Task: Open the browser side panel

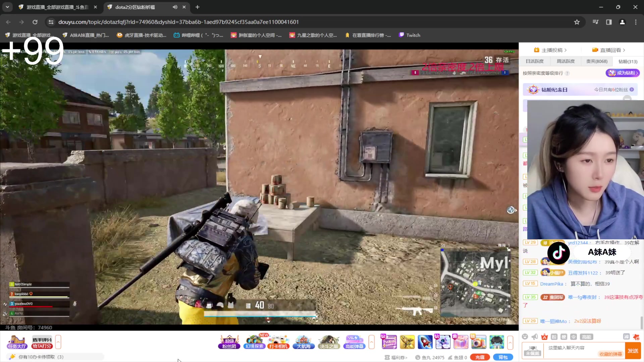Action: [609, 22]
